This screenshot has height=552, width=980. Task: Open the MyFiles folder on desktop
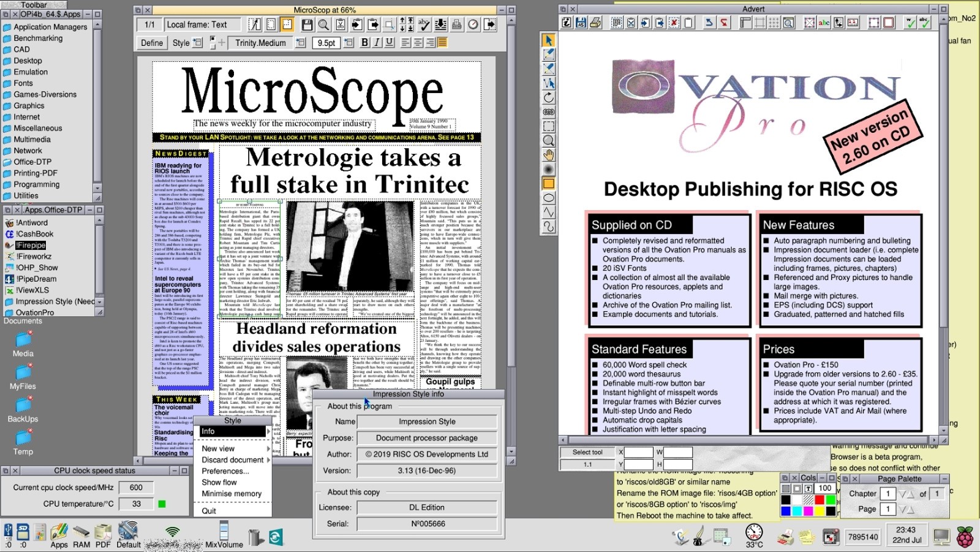pyautogui.click(x=23, y=377)
